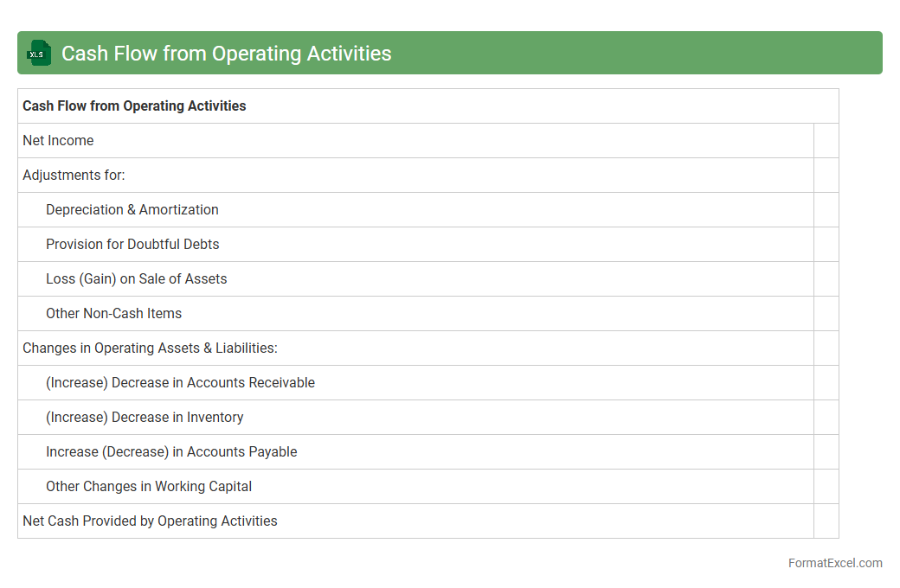This screenshot has height=588, width=900.
Task: Click Provision for Doubtful Debts label
Action: (132, 245)
